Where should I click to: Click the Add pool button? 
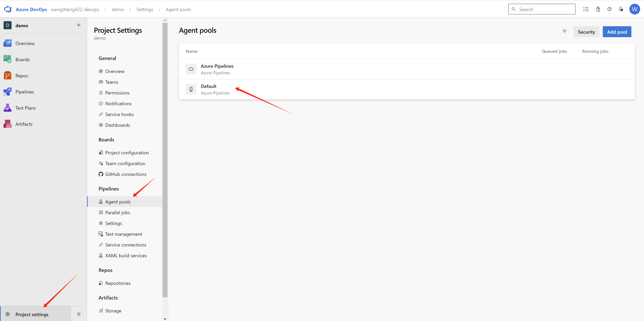pyautogui.click(x=617, y=32)
